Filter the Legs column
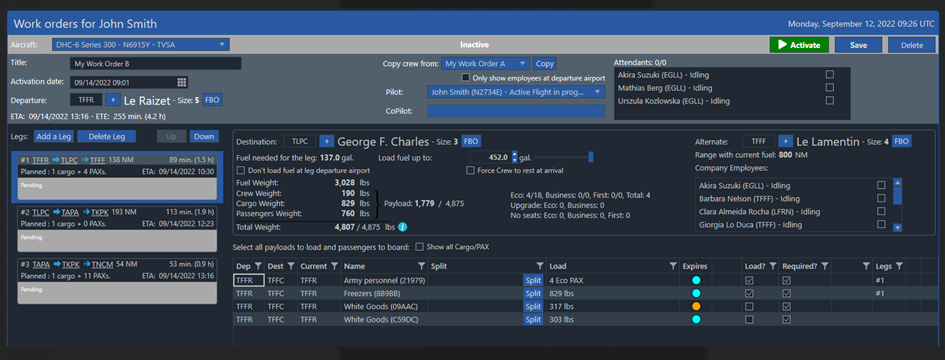Screen dimensions: 945x360 coord(899,266)
